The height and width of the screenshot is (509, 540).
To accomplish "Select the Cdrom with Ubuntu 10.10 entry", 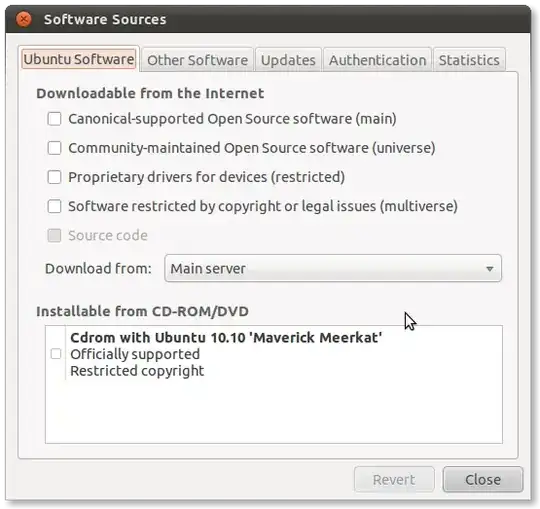I will pyautogui.click(x=226, y=354).
